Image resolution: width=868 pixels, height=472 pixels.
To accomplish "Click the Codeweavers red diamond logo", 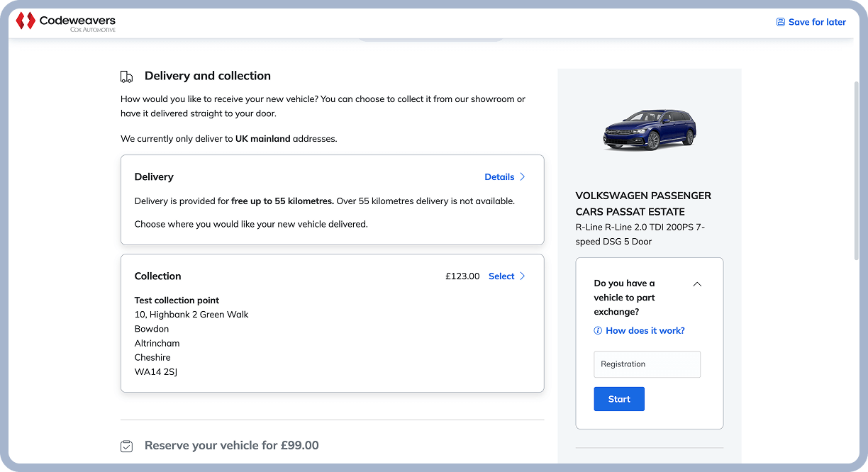I will [x=26, y=21].
